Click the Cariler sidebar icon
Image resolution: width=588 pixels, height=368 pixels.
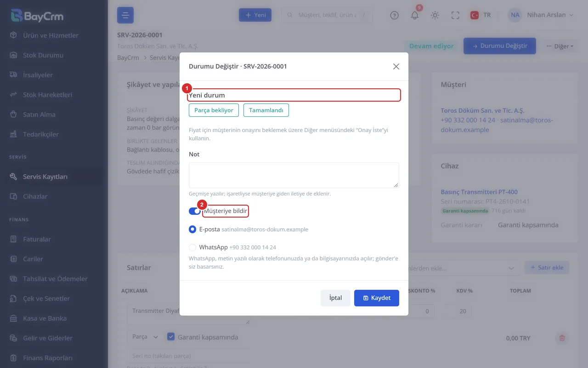pos(14,259)
